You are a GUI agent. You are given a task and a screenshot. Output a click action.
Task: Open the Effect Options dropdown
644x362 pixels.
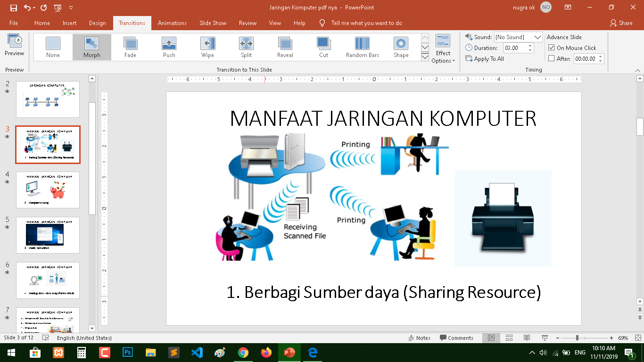(x=443, y=47)
